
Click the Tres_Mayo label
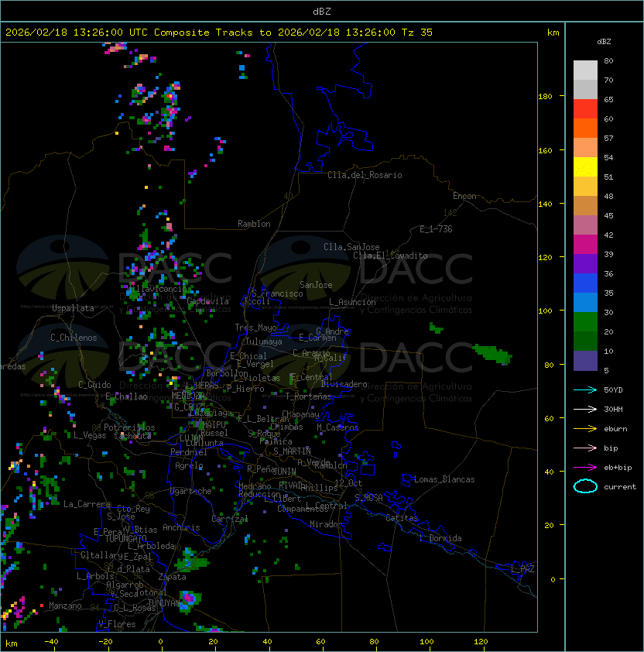[x=255, y=328]
